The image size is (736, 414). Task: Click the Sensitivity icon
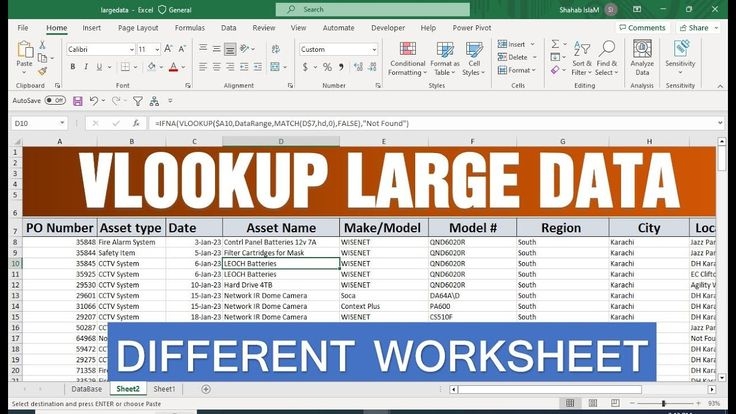click(680, 59)
